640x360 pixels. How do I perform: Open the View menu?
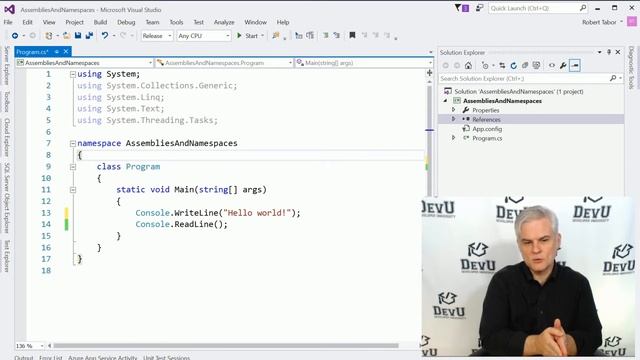coord(49,22)
